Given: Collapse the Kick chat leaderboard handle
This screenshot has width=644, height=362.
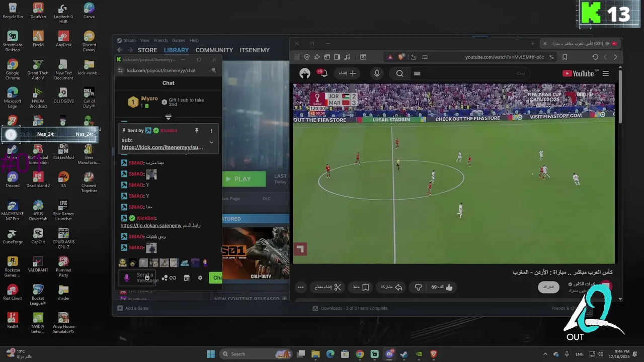Looking at the screenshot, I should coord(168,117).
